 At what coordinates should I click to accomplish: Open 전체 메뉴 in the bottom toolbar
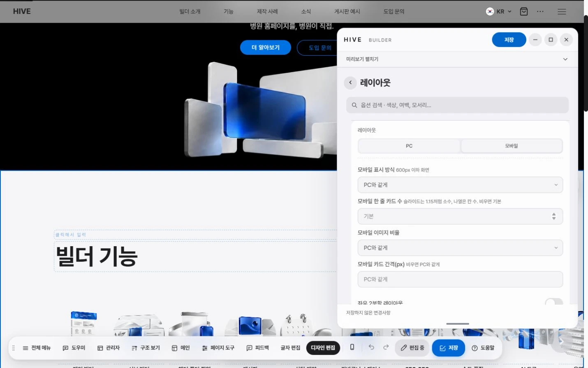37,348
